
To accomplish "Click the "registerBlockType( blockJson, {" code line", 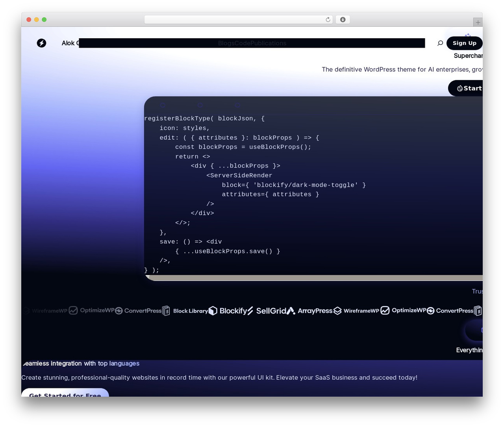I will [204, 119].
